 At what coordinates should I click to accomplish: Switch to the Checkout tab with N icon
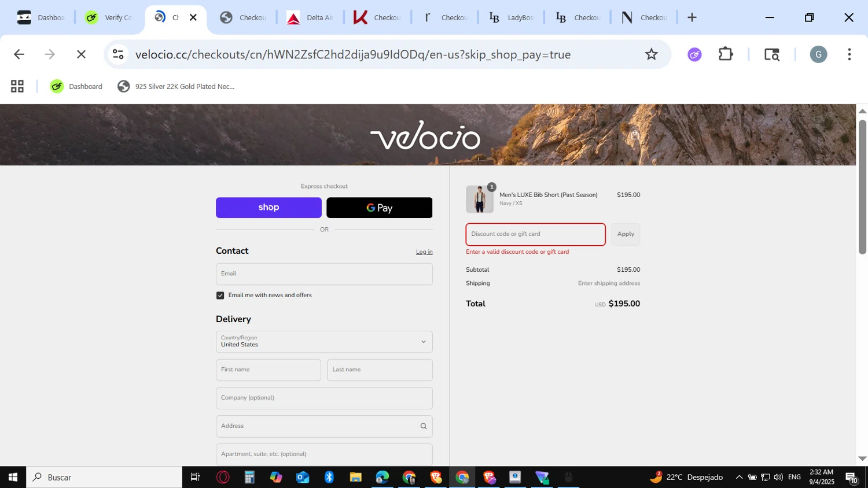click(x=645, y=17)
